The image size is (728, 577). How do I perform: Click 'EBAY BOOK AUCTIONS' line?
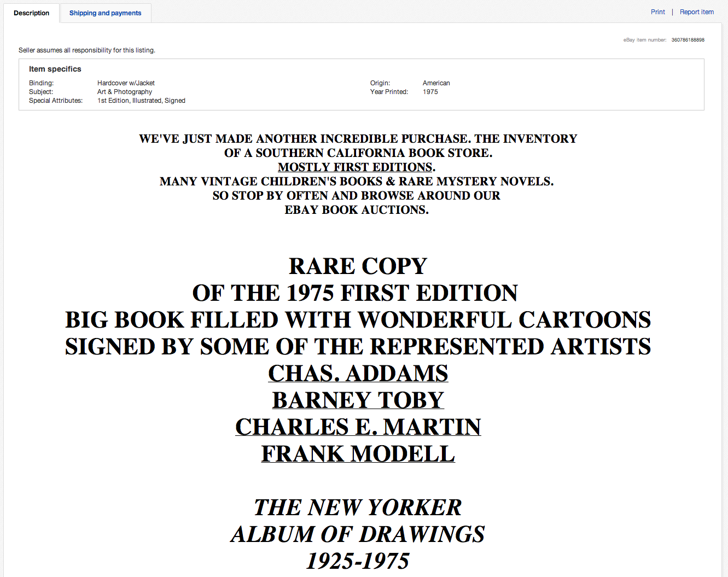pyautogui.click(x=357, y=210)
